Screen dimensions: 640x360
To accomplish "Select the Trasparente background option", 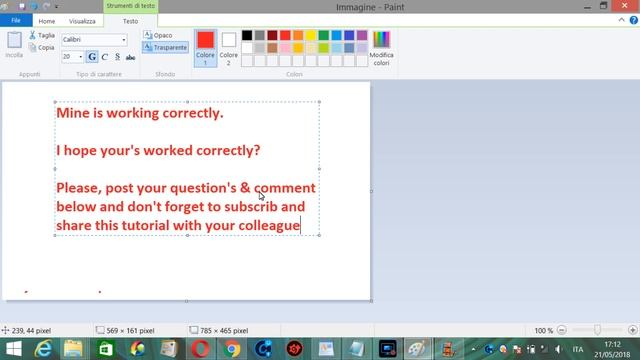I will [165, 47].
